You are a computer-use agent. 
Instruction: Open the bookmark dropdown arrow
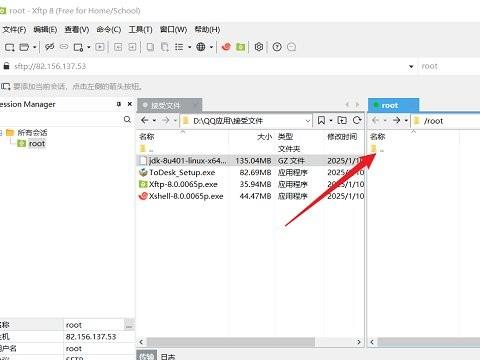(x=331, y=120)
